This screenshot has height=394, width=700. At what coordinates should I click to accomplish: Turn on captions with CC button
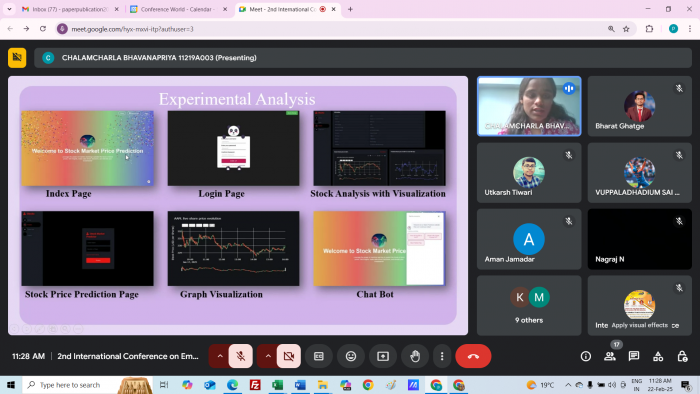319,356
